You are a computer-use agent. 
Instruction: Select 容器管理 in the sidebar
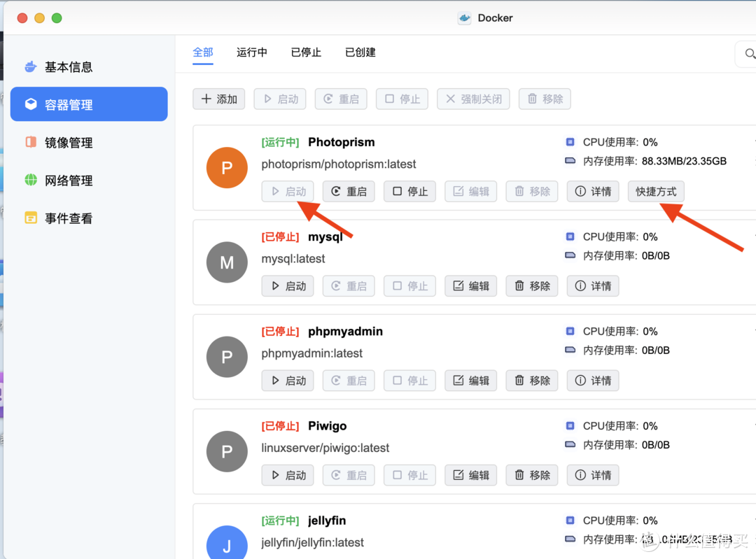tap(89, 104)
